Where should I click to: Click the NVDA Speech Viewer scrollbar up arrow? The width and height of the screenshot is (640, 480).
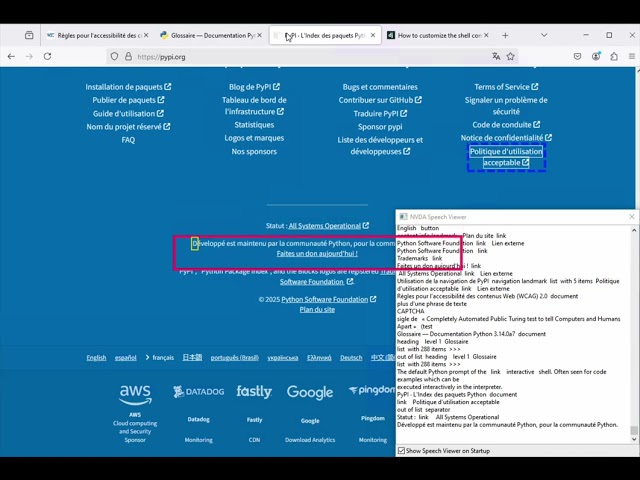634,230
